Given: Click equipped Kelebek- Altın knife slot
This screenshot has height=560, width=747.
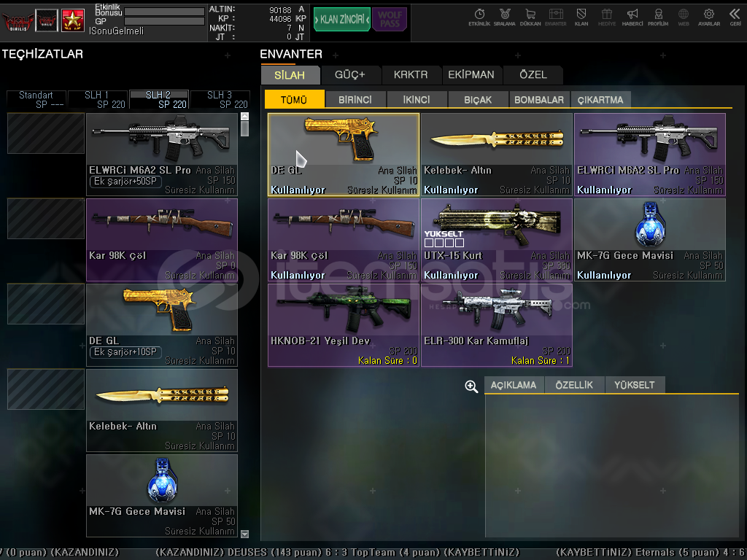Looking at the screenshot, I should [162, 411].
